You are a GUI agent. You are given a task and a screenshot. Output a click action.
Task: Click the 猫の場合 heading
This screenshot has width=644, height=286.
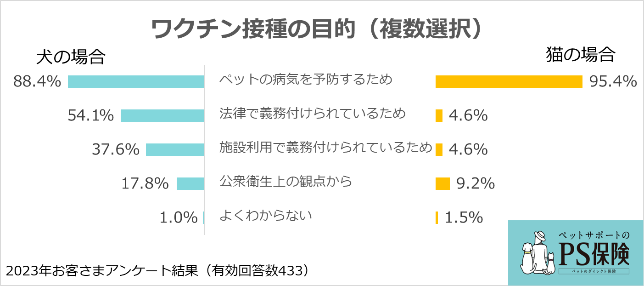(580, 55)
